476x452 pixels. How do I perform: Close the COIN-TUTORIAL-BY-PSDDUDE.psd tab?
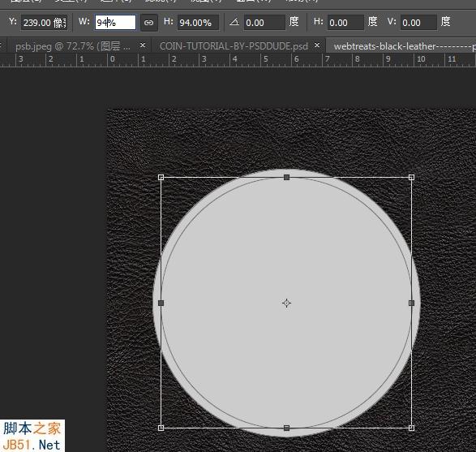[x=317, y=45]
